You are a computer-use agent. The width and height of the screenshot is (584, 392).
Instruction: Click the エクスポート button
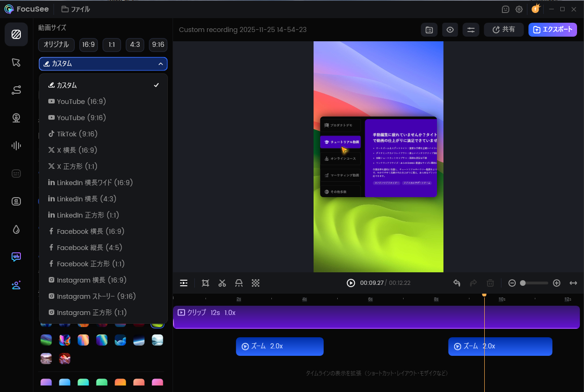click(x=552, y=30)
